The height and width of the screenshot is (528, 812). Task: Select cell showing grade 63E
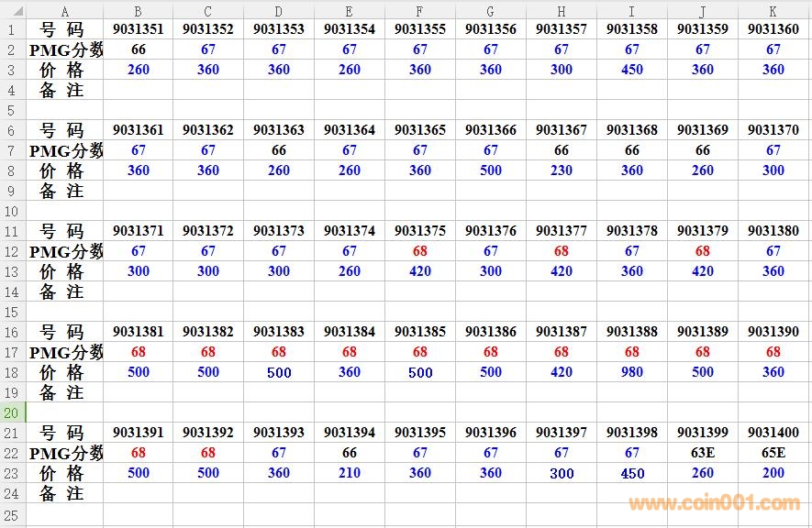[702, 453]
